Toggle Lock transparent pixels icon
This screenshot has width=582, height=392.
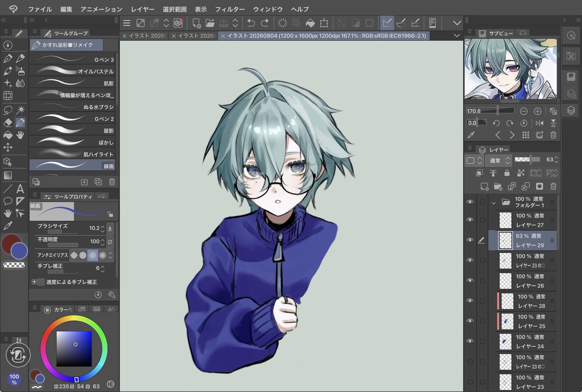(520, 173)
